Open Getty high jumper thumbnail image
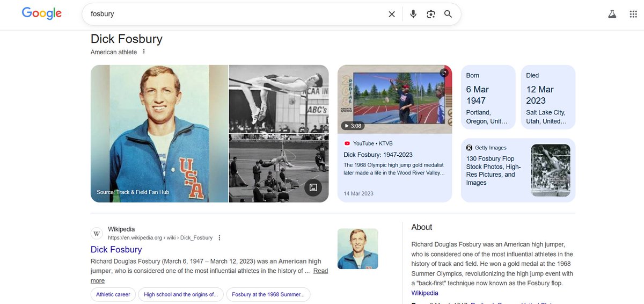 coord(551,170)
